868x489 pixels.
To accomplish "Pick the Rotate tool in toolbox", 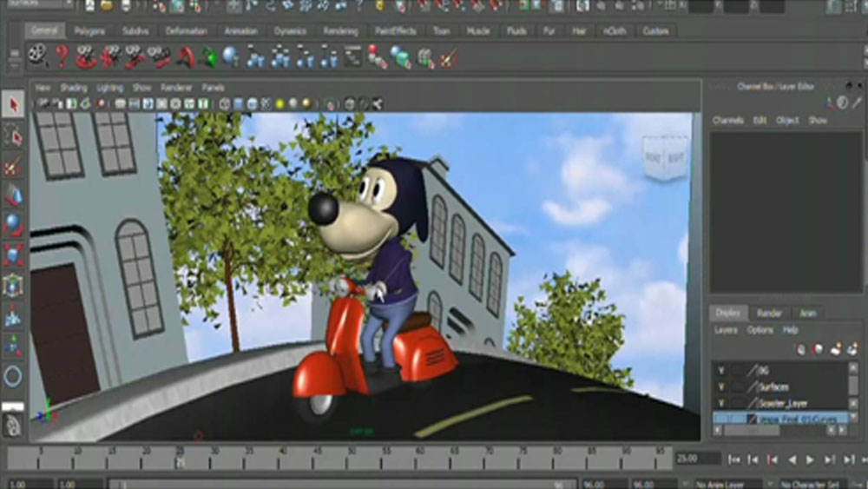I will pyautogui.click(x=13, y=225).
